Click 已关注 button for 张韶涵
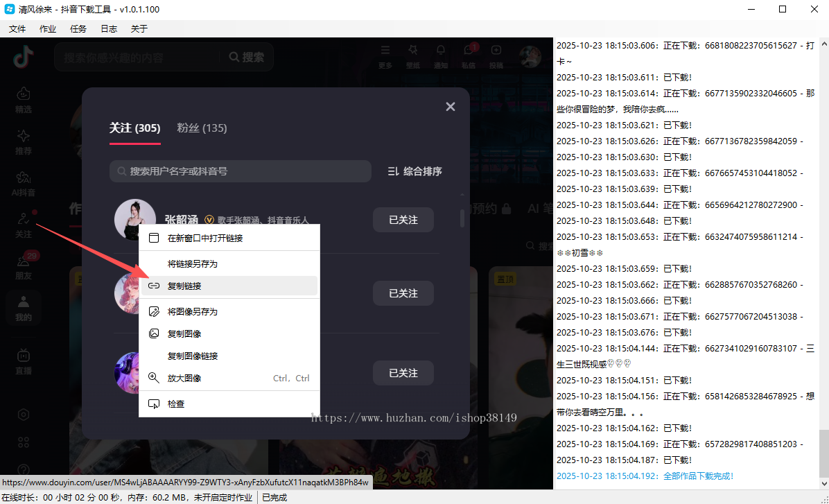 pyautogui.click(x=403, y=220)
